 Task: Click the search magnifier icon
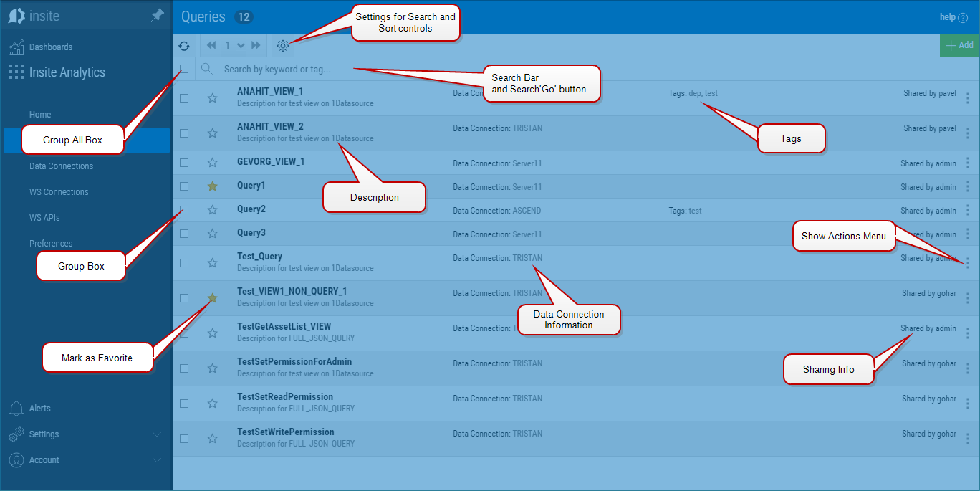[x=208, y=70]
